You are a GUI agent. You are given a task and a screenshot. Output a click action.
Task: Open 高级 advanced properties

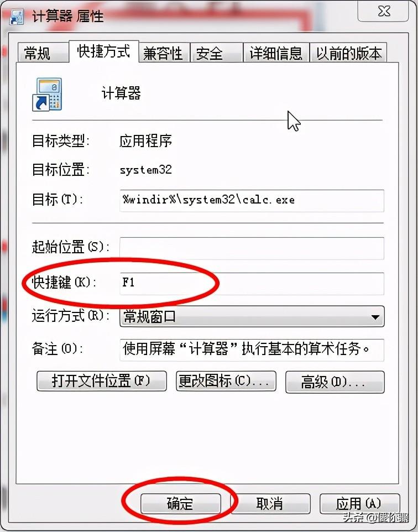pyautogui.click(x=335, y=382)
